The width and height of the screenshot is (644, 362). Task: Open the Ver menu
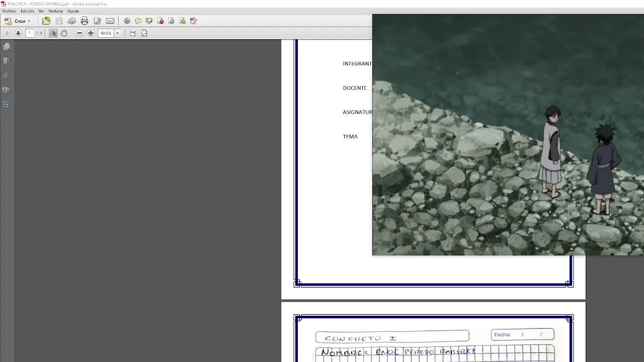tap(41, 11)
